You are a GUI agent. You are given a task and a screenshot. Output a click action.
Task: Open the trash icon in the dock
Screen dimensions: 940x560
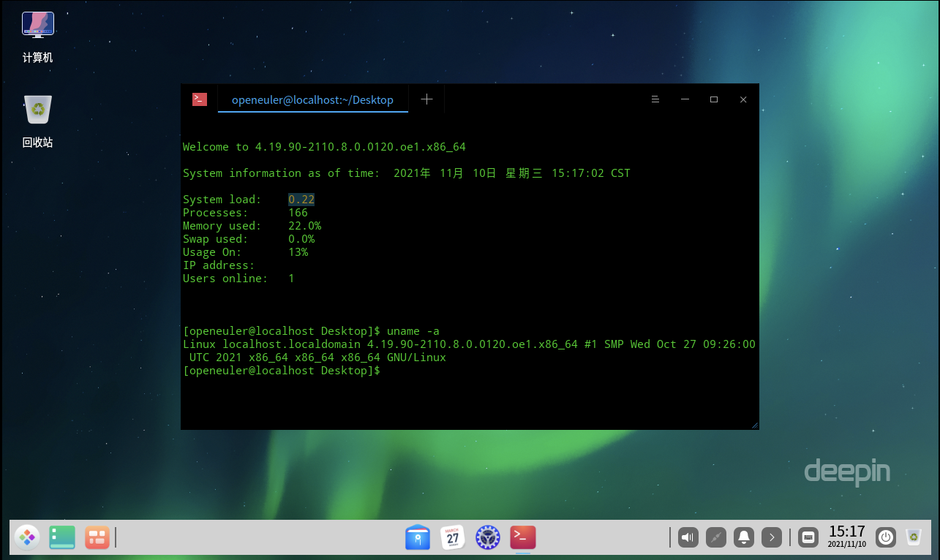click(913, 537)
